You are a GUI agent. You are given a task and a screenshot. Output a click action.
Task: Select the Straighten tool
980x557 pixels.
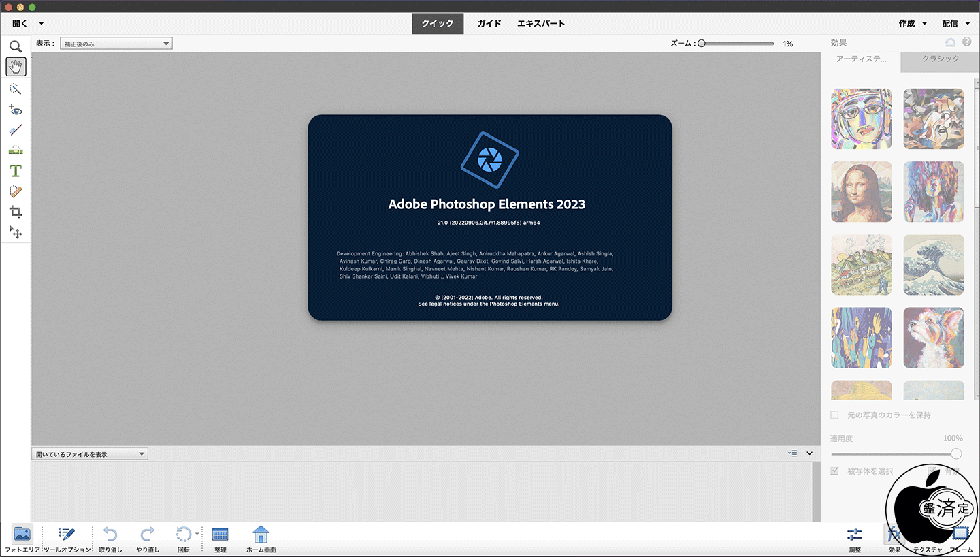pyautogui.click(x=16, y=150)
